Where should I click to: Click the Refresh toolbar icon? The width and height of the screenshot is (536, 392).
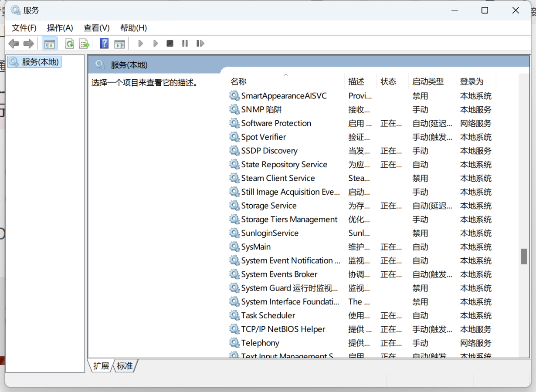(69, 44)
